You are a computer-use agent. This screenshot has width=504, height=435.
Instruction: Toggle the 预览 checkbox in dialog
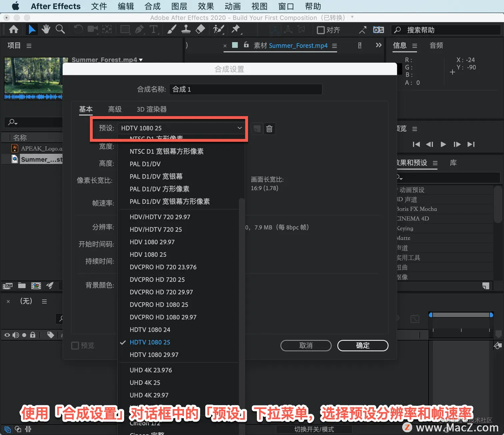pyautogui.click(x=75, y=346)
